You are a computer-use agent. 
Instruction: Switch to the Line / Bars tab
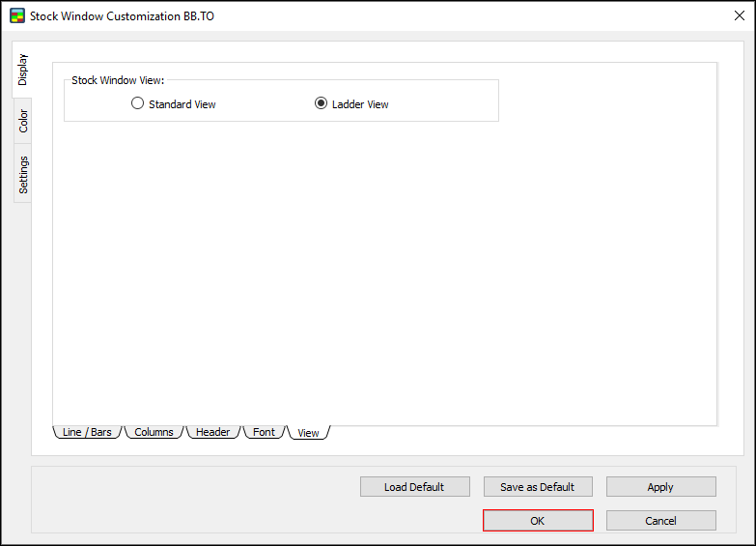(x=87, y=432)
